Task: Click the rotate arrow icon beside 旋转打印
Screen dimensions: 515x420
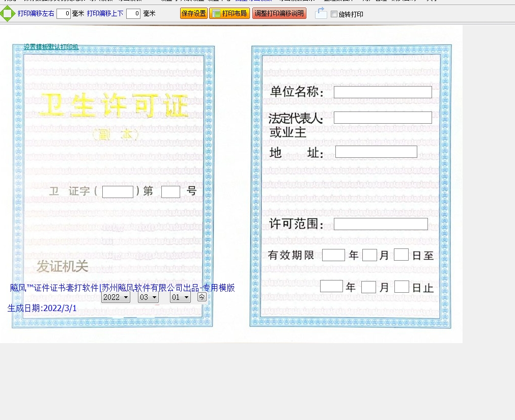Action: [321, 13]
